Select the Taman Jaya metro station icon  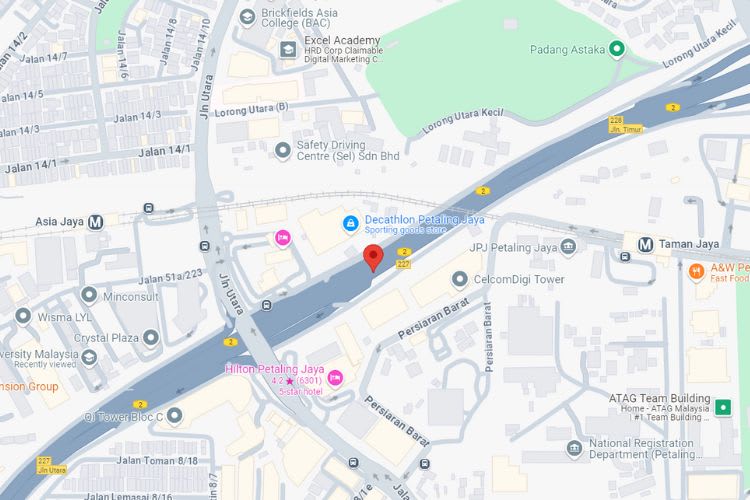click(x=645, y=244)
